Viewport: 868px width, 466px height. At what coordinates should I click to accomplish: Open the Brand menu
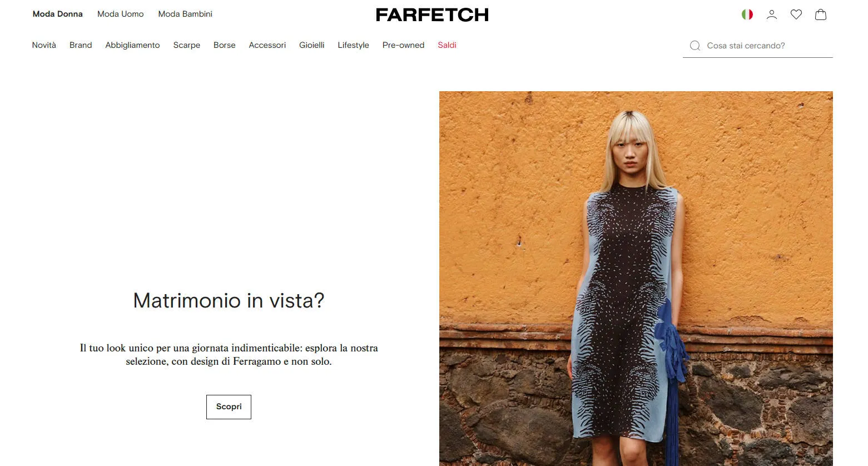81,45
